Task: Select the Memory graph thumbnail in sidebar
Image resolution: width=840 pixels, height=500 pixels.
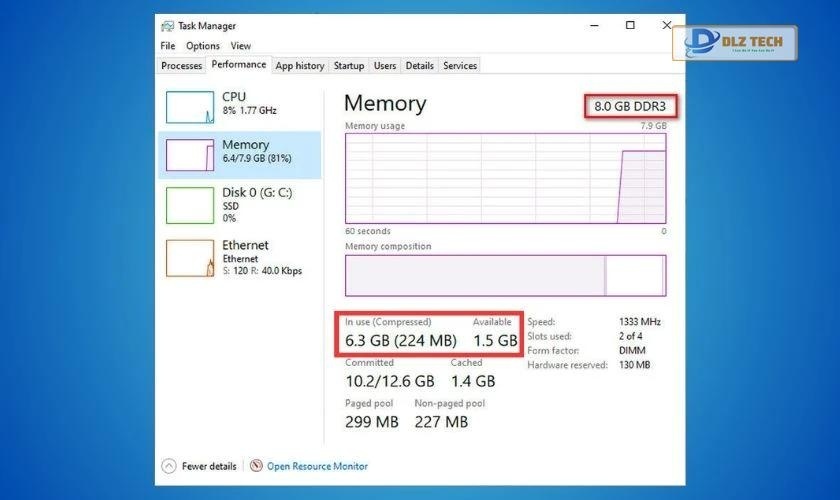Action: pyautogui.click(x=190, y=155)
